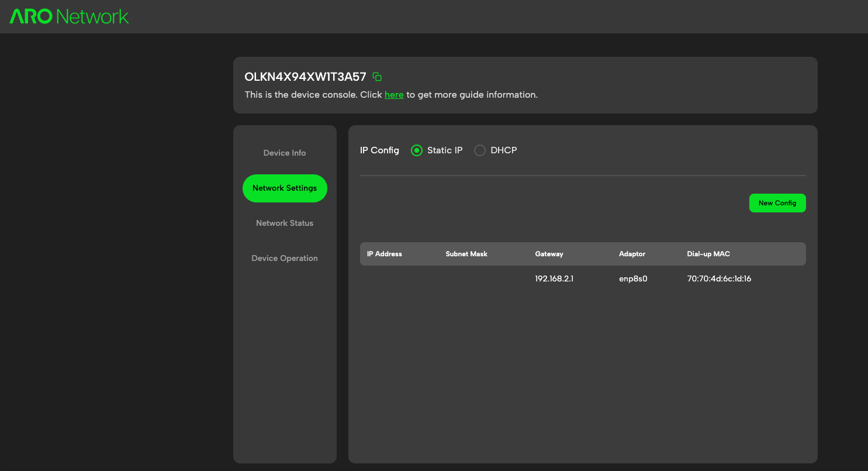Click the Subnet Mask column header
The height and width of the screenshot is (471, 868).
click(x=466, y=254)
